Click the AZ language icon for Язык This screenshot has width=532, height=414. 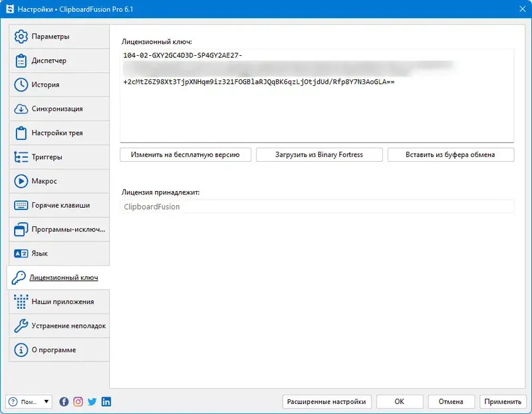[21, 254]
